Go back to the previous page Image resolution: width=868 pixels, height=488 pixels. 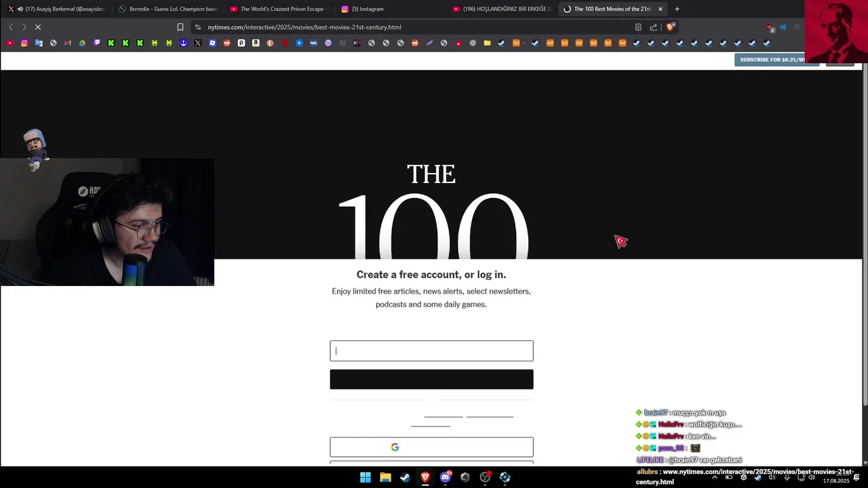pyautogui.click(x=11, y=27)
